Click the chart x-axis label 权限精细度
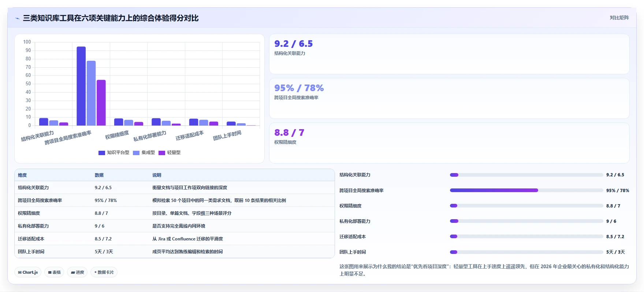This screenshot has height=292, width=644. [x=117, y=135]
